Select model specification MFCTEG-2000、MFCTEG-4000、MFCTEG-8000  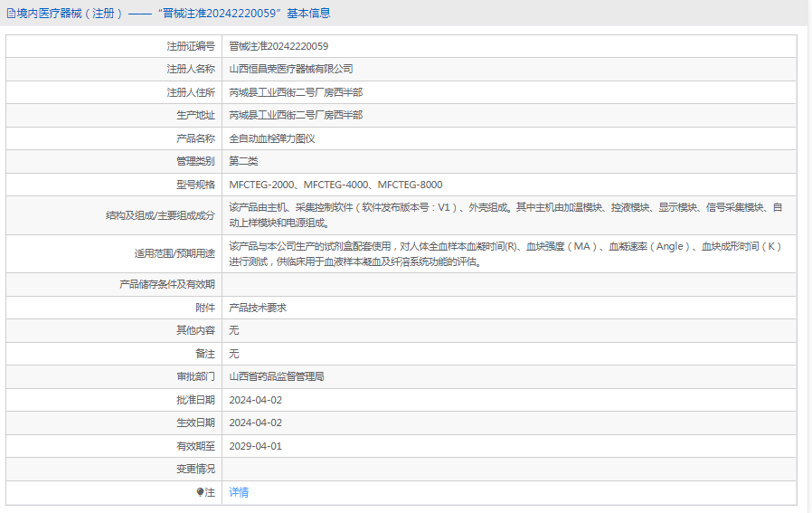[335, 185]
